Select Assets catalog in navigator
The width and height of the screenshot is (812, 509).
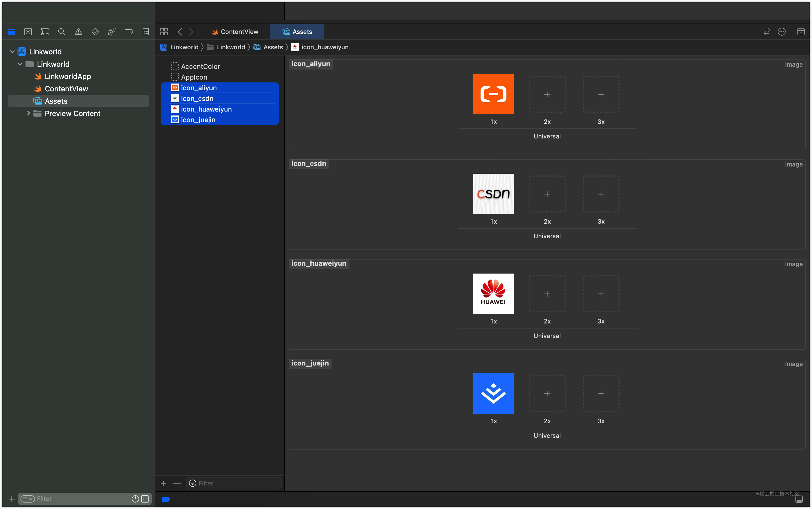pyautogui.click(x=79, y=101)
